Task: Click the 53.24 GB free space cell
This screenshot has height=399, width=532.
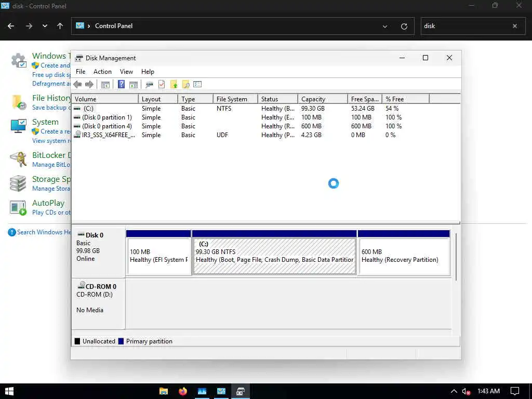Action: click(363, 109)
